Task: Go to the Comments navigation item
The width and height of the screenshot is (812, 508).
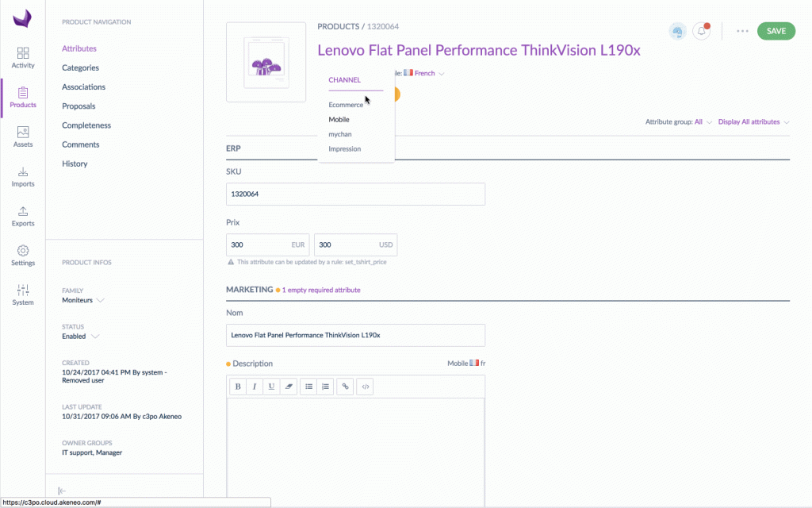Action: 81,144
